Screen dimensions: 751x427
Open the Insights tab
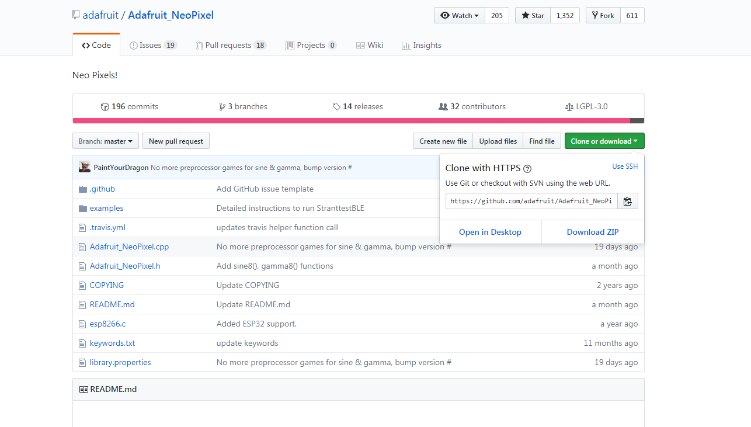click(x=421, y=45)
